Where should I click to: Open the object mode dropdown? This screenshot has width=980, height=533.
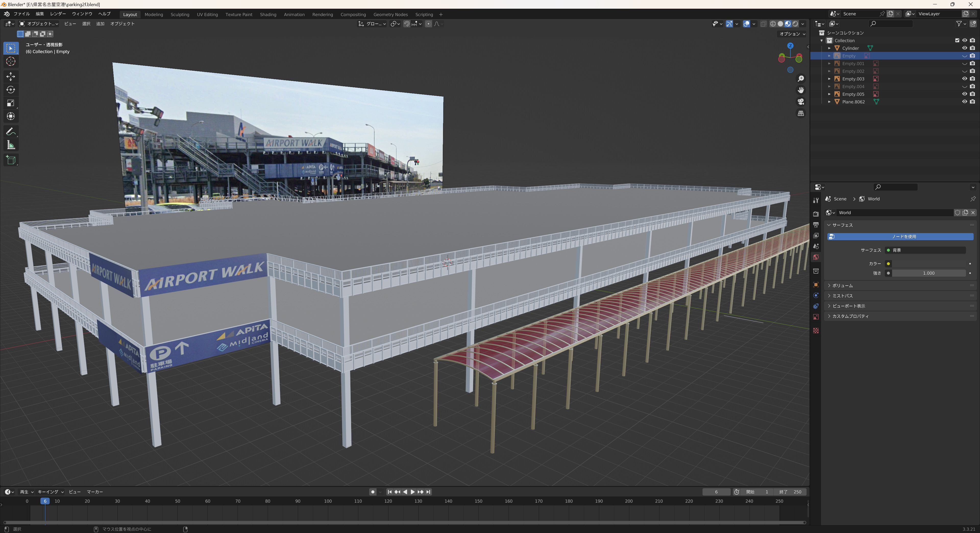pos(39,23)
